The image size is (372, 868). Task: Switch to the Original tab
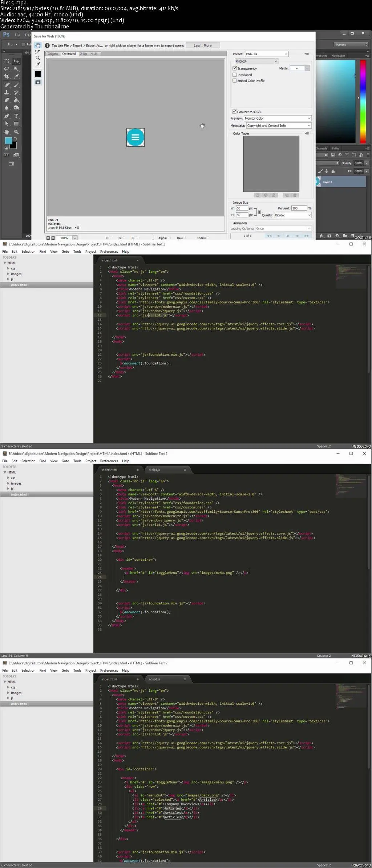[53, 54]
